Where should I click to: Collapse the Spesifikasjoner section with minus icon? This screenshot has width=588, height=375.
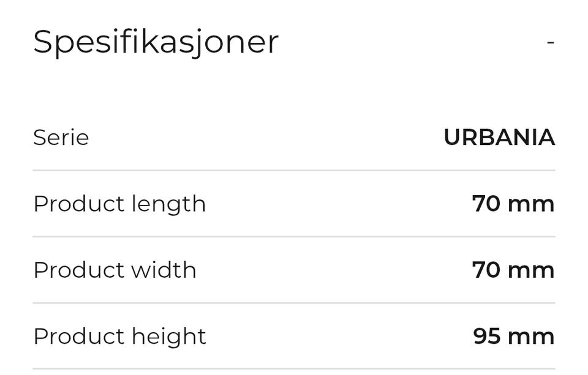pyautogui.click(x=550, y=42)
